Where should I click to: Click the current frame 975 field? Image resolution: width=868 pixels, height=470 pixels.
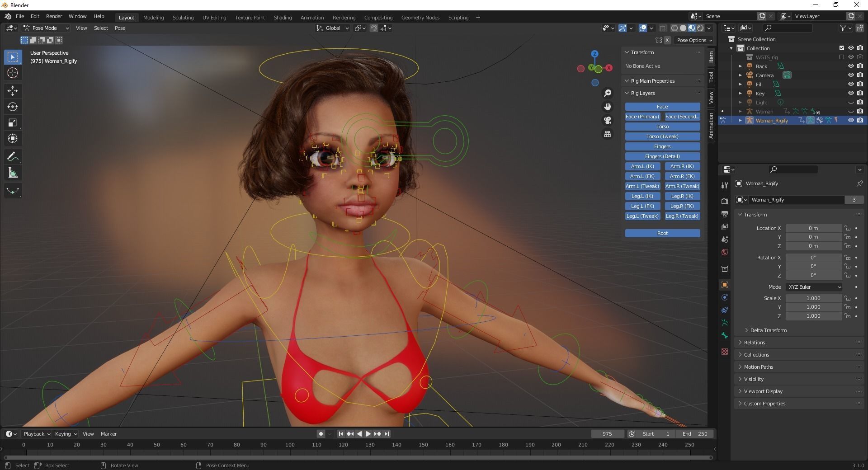[607, 434]
